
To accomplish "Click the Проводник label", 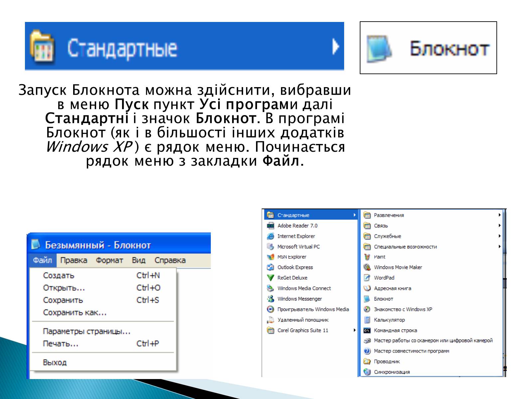I will point(387,361).
